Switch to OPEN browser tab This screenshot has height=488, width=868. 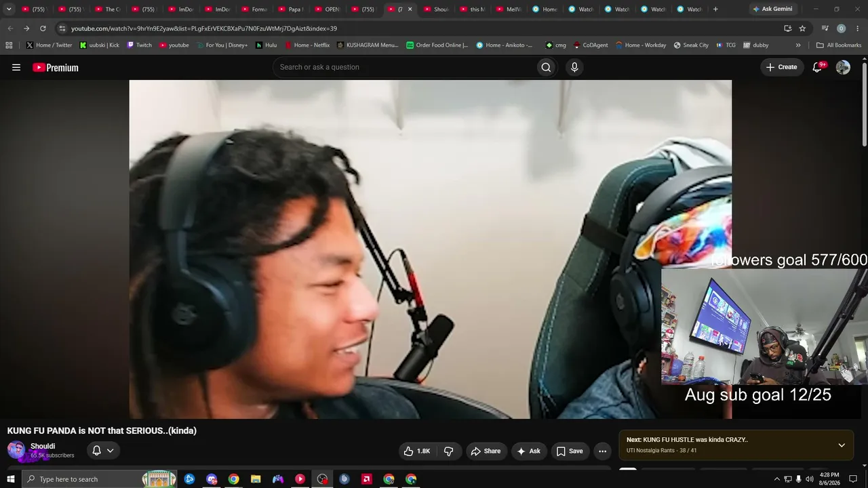click(x=328, y=9)
